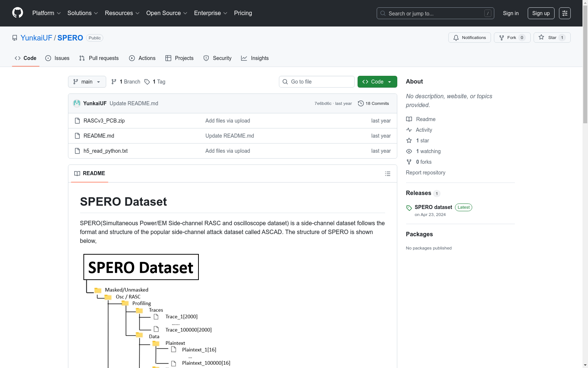
Task: Click the bell icon in Notifications button
Action: 456,38
